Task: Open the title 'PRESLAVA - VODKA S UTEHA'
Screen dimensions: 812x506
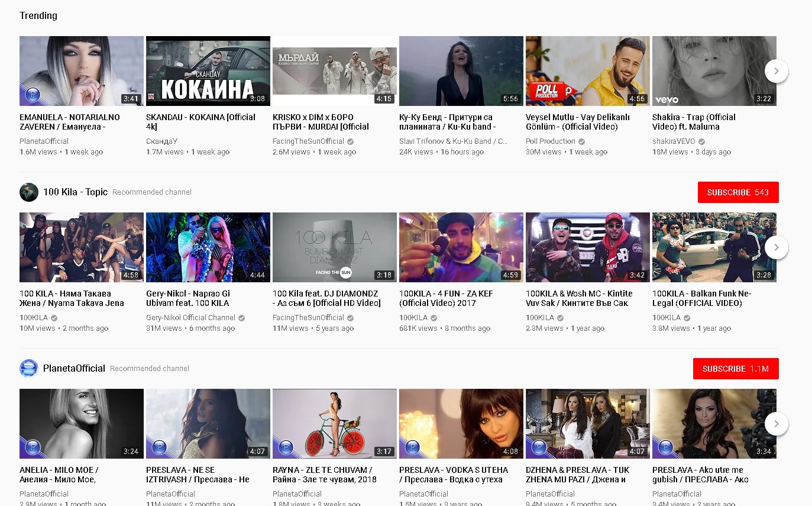Action: tap(454, 475)
